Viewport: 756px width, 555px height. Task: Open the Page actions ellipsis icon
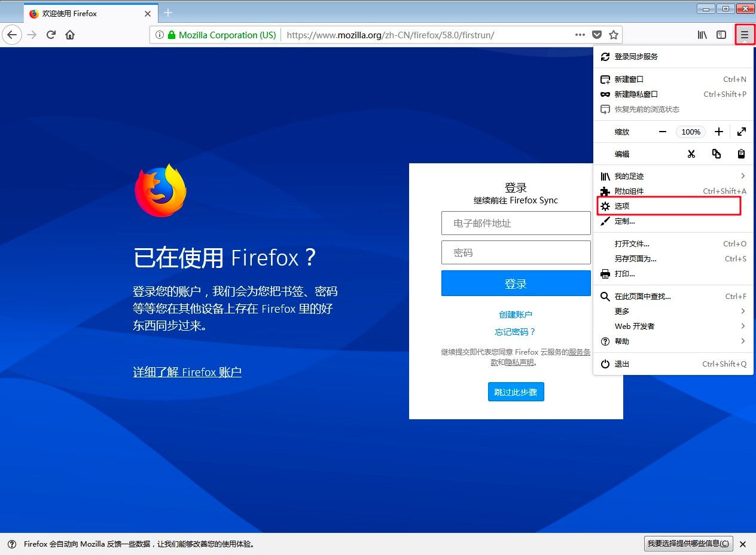click(x=580, y=35)
